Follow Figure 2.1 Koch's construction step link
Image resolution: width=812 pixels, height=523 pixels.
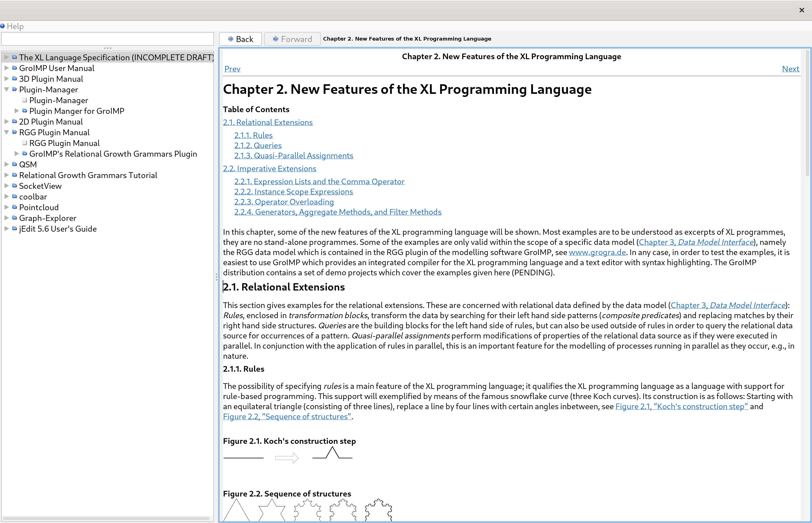681,407
